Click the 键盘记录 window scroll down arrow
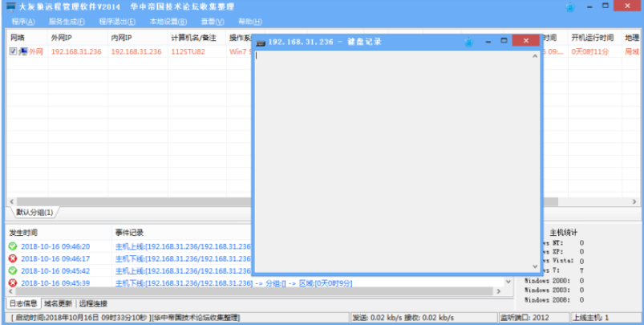The height and width of the screenshot is (325, 644). (x=535, y=266)
